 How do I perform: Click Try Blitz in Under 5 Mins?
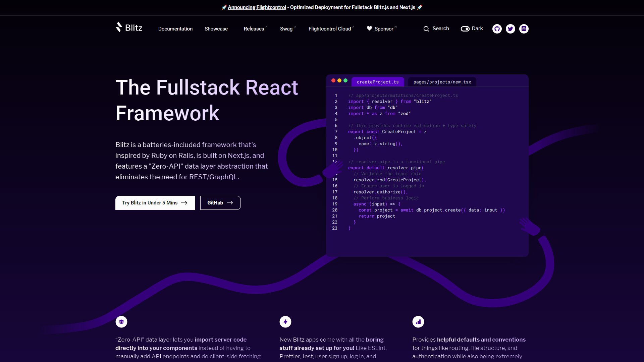[x=155, y=203]
